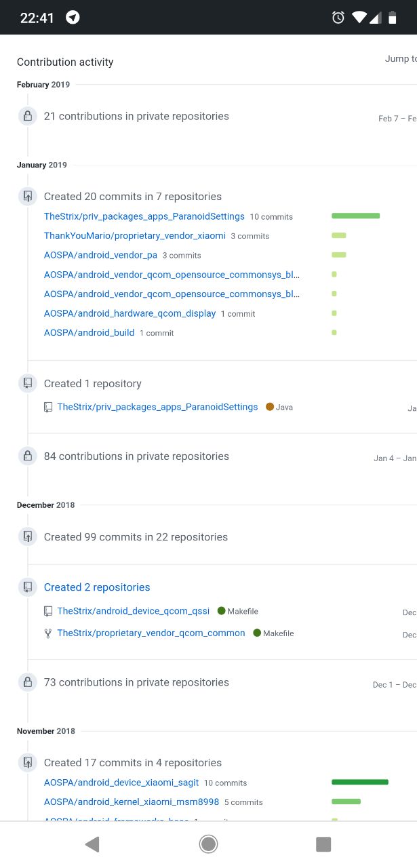Open created repo TheStrix/priv_packages_apps_ParanoidSettings Java

[157, 407]
